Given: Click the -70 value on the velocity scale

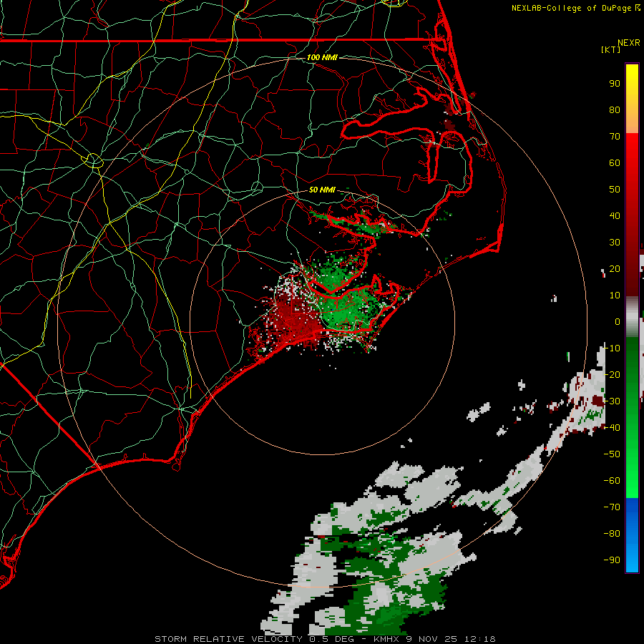Looking at the screenshot, I should 612,507.
